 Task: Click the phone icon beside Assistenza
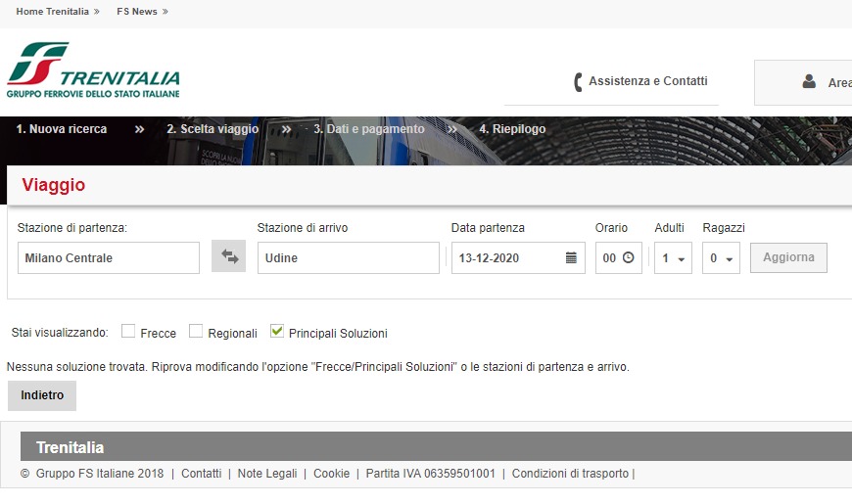tap(578, 82)
